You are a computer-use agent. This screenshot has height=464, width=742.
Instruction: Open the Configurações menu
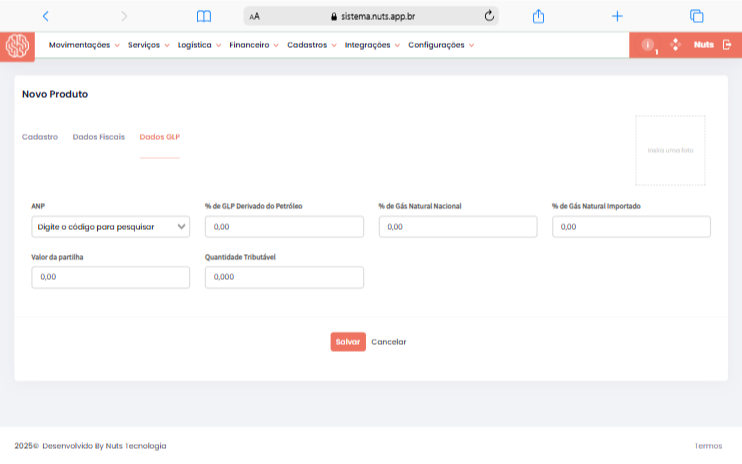pyautogui.click(x=440, y=45)
